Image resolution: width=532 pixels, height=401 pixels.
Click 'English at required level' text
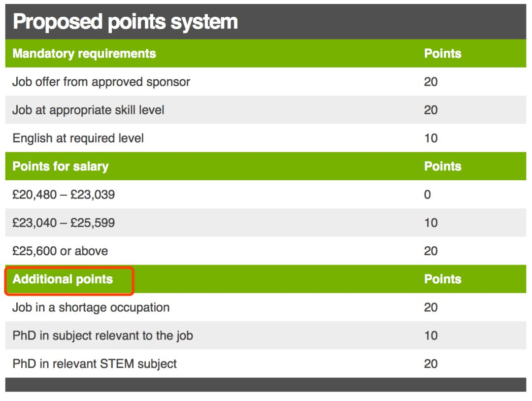tap(78, 138)
